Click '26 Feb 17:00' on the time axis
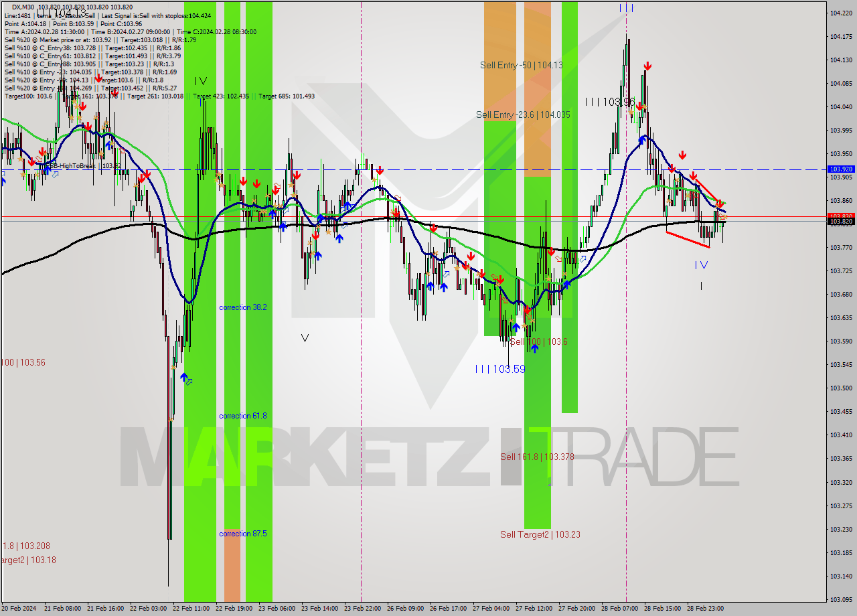 coord(449,609)
